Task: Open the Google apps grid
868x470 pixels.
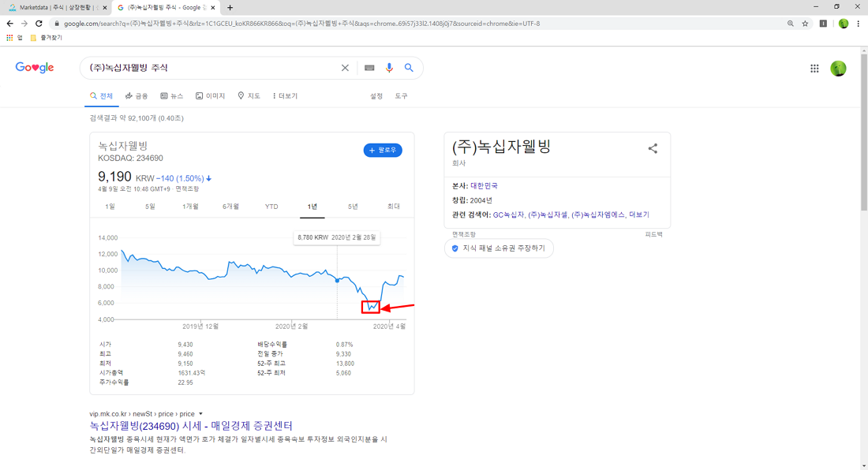Action: [814, 68]
